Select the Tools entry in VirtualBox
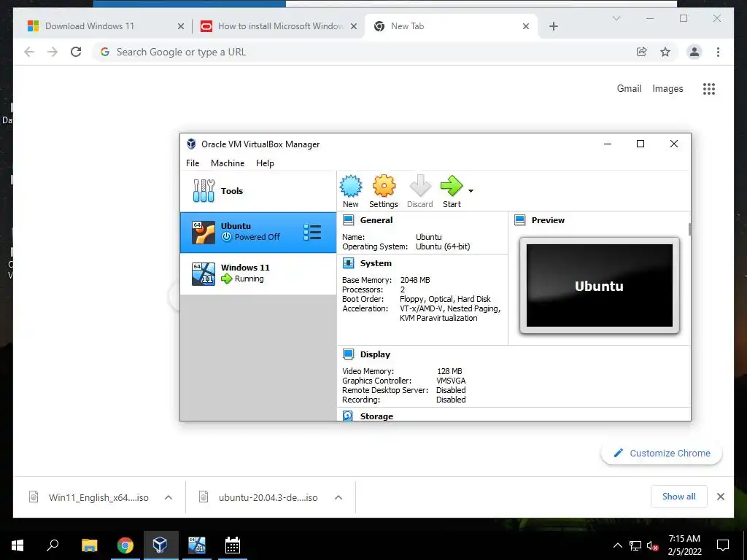 point(258,191)
